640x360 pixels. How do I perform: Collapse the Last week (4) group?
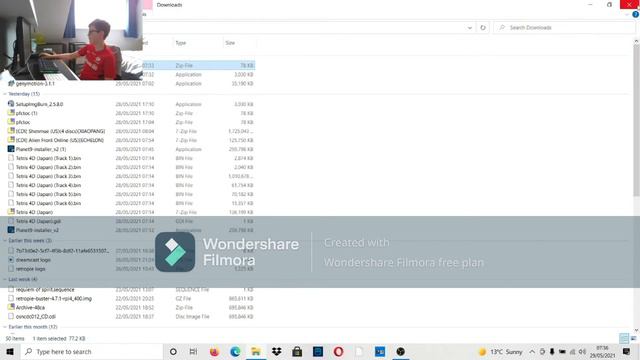click(5, 279)
